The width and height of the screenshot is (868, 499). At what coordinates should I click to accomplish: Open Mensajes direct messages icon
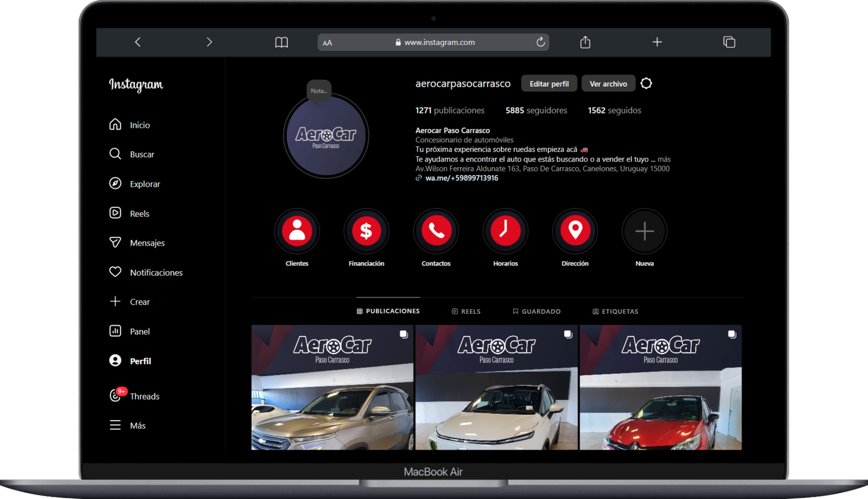click(x=115, y=242)
